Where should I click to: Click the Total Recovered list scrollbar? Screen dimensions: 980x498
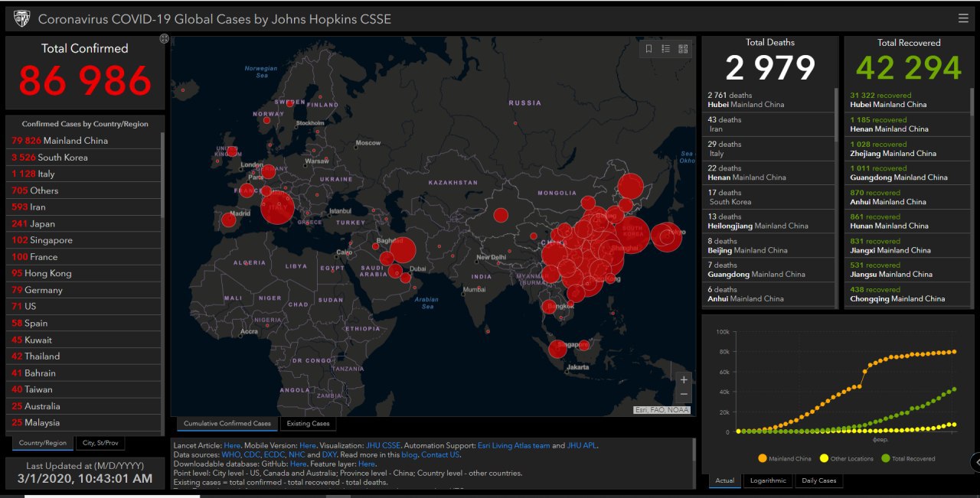(x=972, y=103)
